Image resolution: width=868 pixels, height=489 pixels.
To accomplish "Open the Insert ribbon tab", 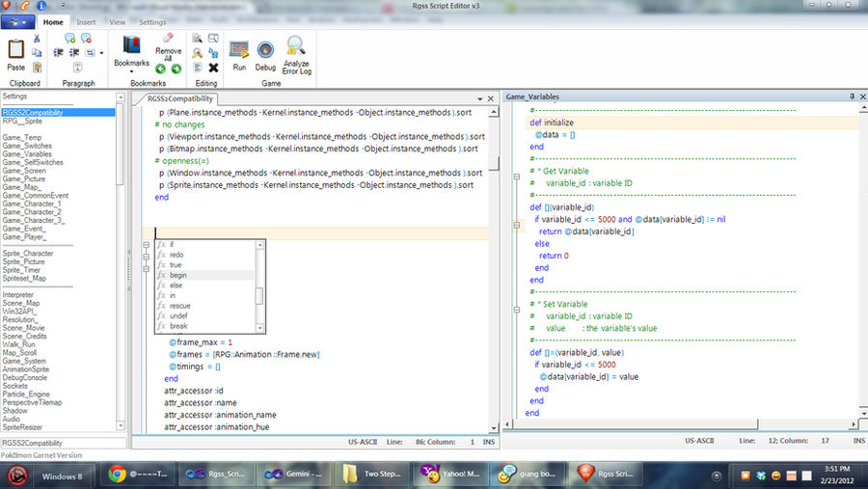I will point(86,22).
